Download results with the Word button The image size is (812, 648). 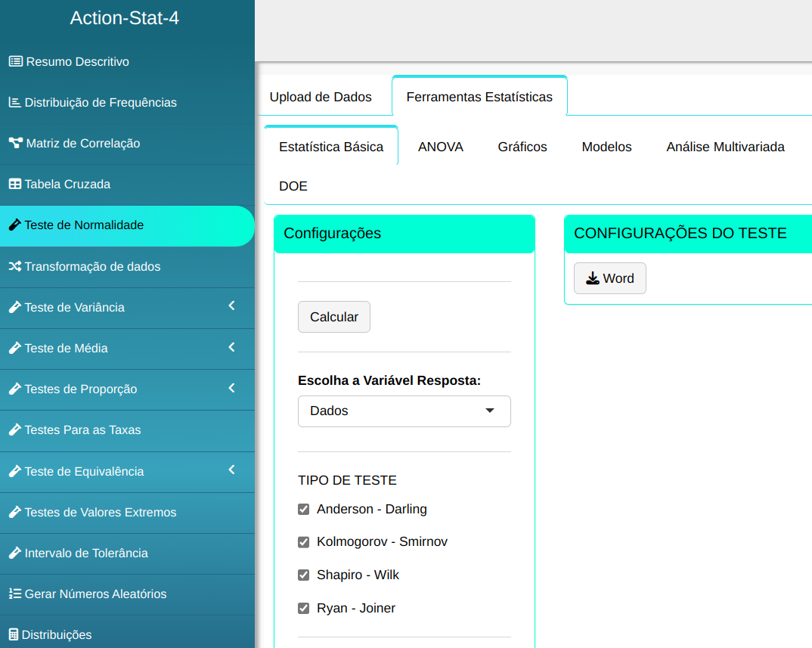click(609, 278)
